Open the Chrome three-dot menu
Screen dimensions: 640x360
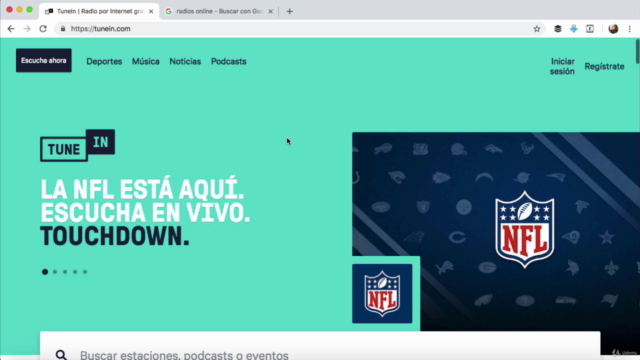[x=630, y=29]
